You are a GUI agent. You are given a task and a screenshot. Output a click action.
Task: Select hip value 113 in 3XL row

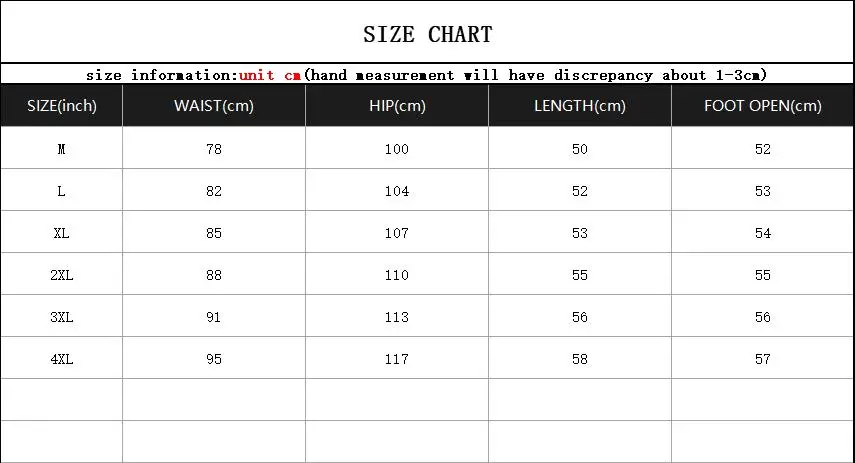click(397, 317)
